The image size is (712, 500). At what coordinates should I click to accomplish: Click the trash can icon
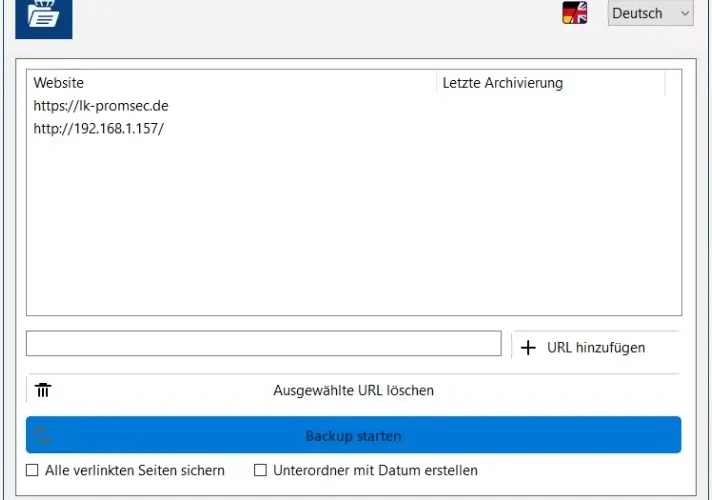tap(43, 390)
